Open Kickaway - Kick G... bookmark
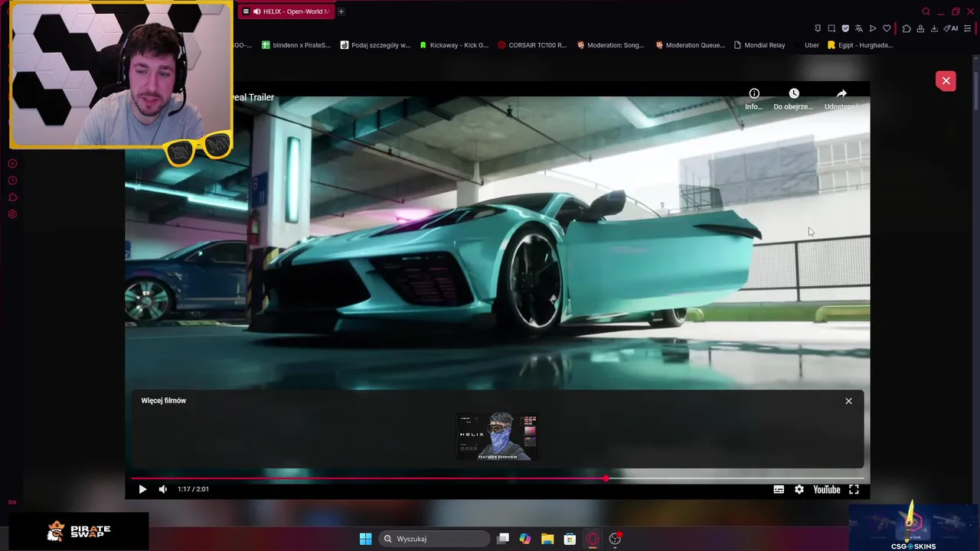 [453, 45]
